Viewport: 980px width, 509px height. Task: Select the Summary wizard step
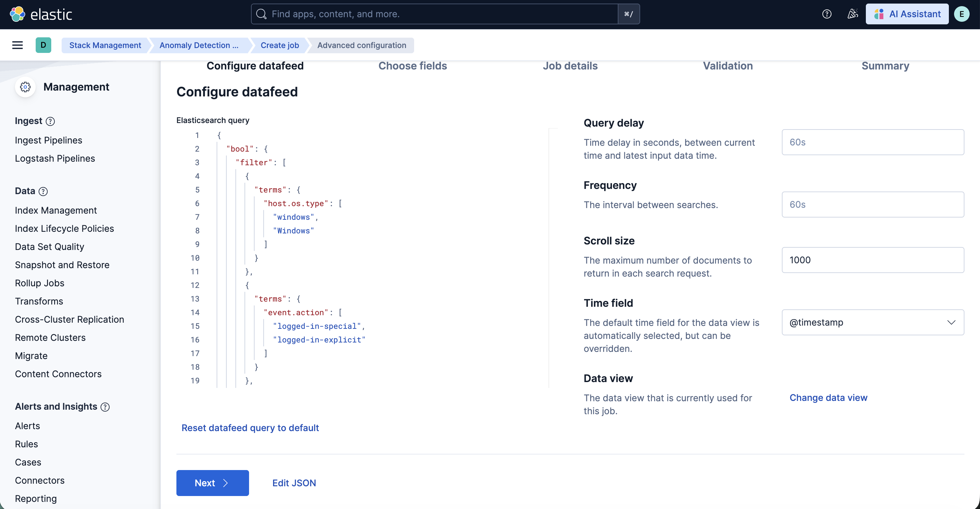tap(885, 66)
